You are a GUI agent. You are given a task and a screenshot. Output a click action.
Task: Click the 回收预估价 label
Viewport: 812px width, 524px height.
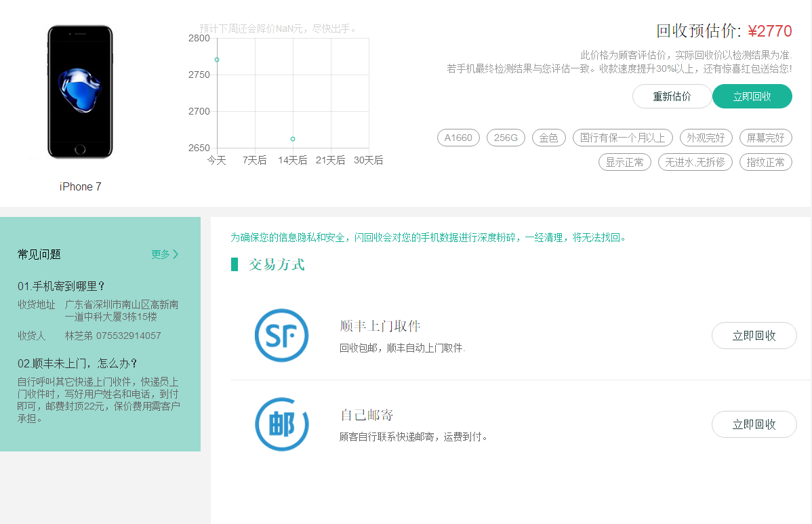(x=699, y=31)
